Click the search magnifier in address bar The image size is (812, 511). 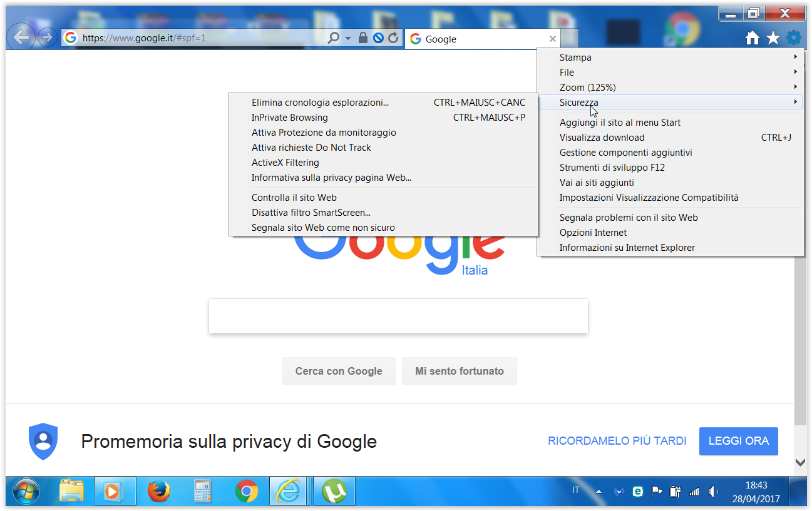(334, 38)
